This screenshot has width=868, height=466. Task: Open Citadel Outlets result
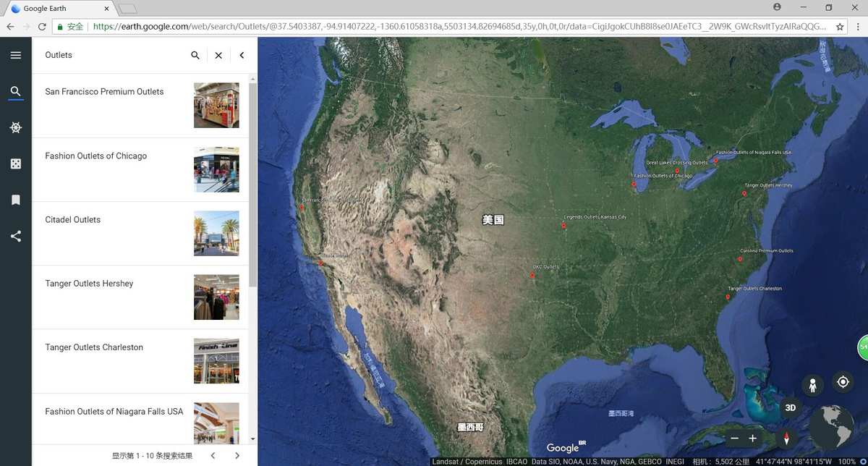[140, 233]
